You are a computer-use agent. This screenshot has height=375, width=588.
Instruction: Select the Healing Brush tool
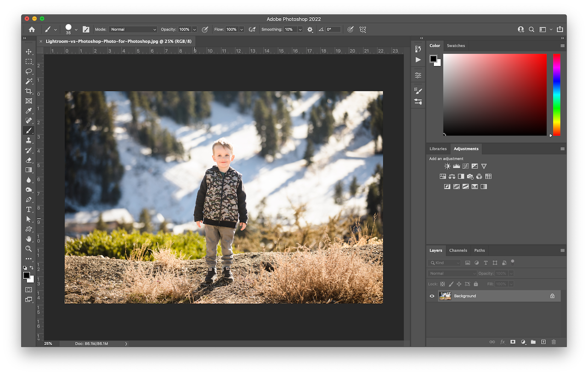[28, 120]
